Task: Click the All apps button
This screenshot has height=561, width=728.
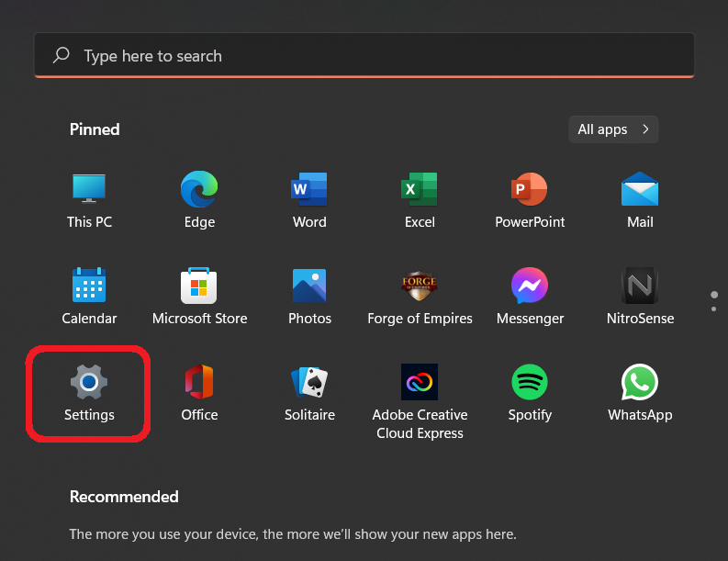Action: click(x=613, y=129)
